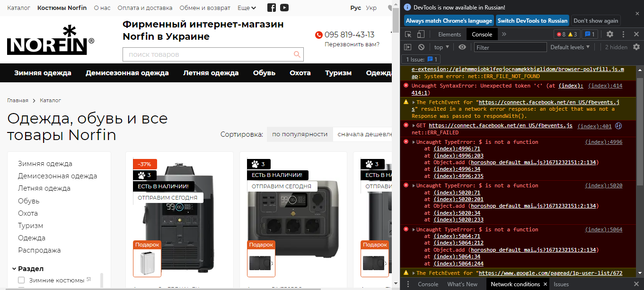
Task: Expand the GET fbevents.js error
Action: (x=414, y=126)
